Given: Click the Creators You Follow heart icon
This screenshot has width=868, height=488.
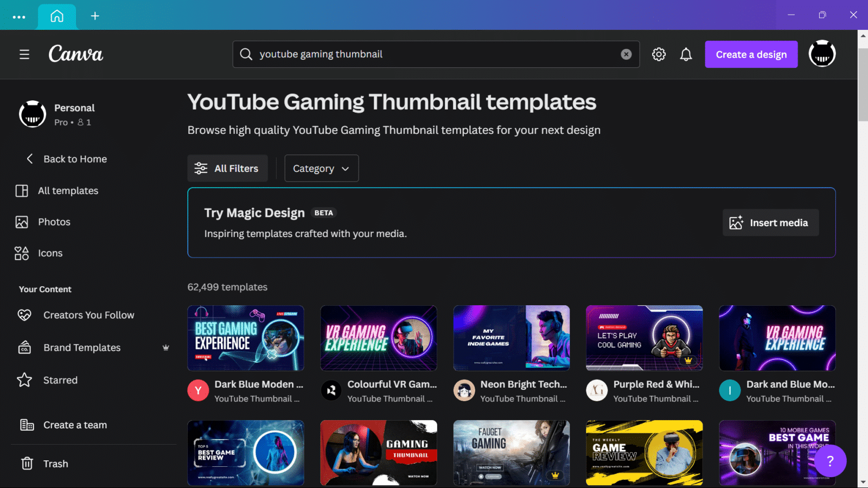Looking at the screenshot, I should [x=24, y=315].
